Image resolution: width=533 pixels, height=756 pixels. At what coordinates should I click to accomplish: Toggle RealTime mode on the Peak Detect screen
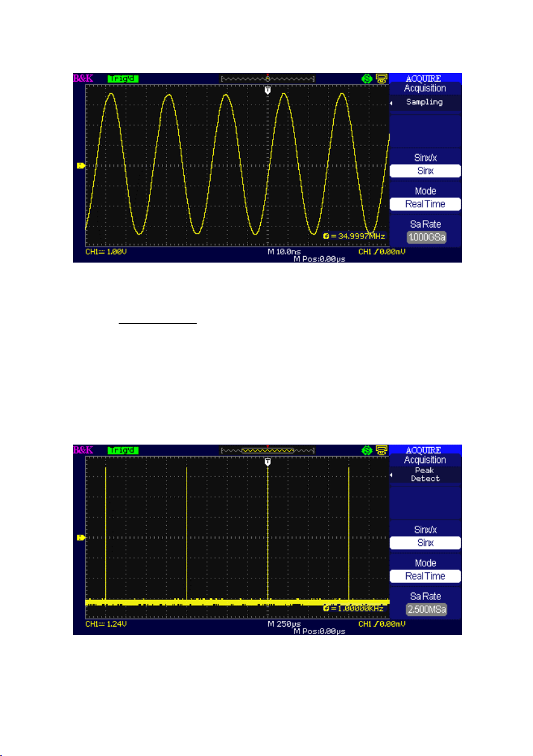pyautogui.click(x=425, y=576)
